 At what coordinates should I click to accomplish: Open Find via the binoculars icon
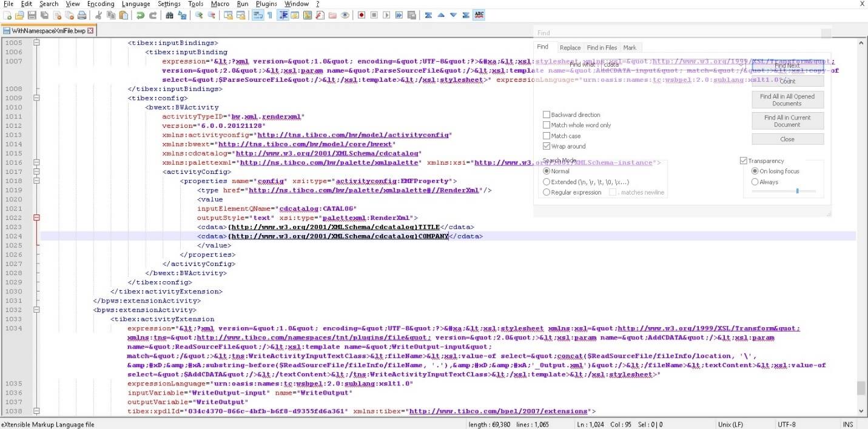click(x=169, y=15)
